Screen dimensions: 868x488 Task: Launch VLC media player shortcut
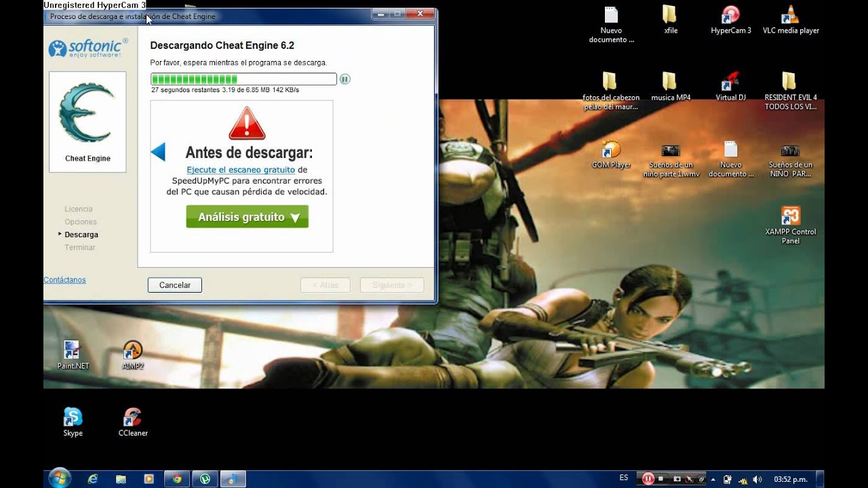[791, 20]
